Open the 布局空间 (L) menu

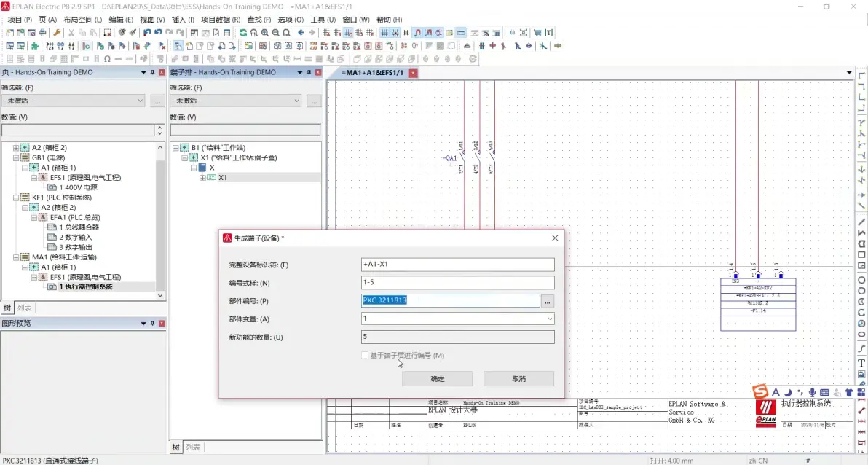point(82,20)
